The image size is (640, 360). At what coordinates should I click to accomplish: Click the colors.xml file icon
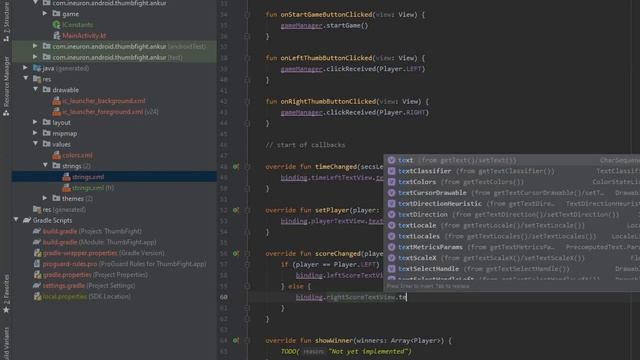[x=57, y=155]
